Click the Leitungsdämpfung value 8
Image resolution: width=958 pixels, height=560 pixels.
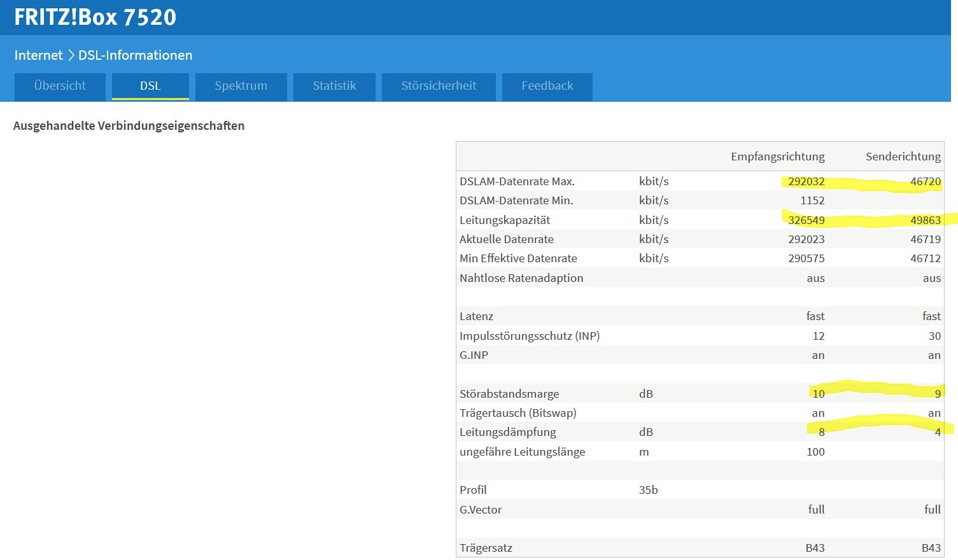821,432
